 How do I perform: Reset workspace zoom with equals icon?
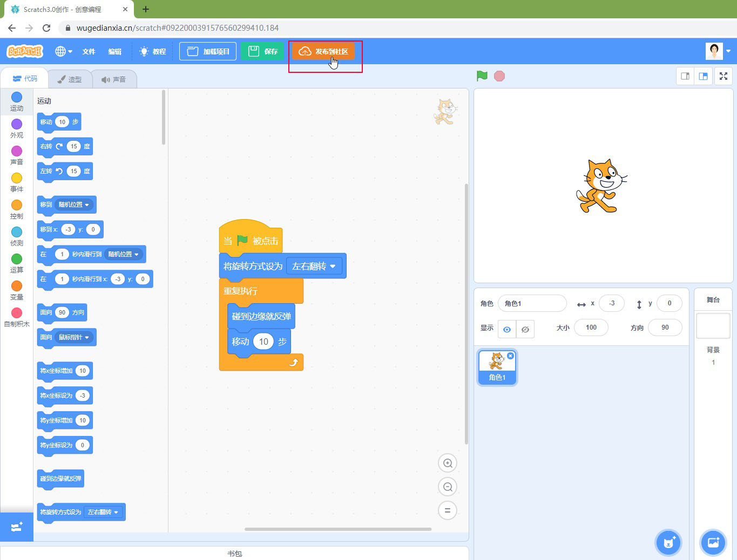pyautogui.click(x=448, y=510)
